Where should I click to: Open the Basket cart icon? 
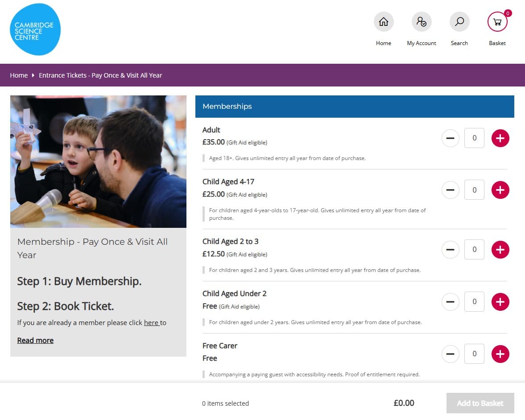point(497,22)
